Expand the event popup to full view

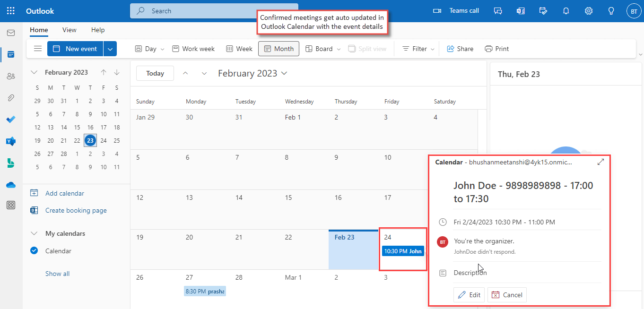pyautogui.click(x=600, y=162)
